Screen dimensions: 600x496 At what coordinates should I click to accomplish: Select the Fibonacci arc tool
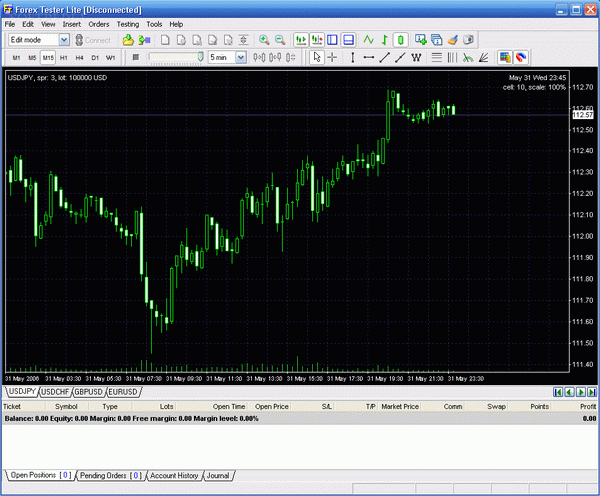(x=468, y=57)
